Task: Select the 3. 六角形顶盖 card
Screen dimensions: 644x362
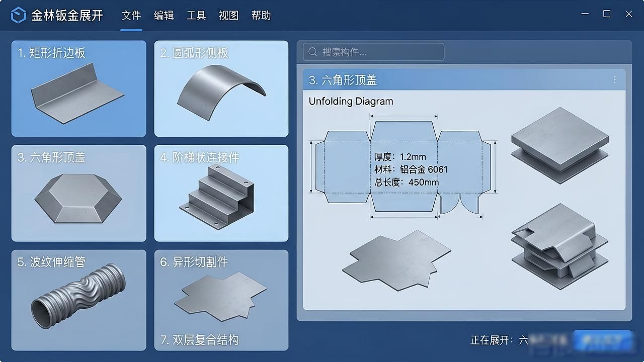Action: tap(79, 194)
